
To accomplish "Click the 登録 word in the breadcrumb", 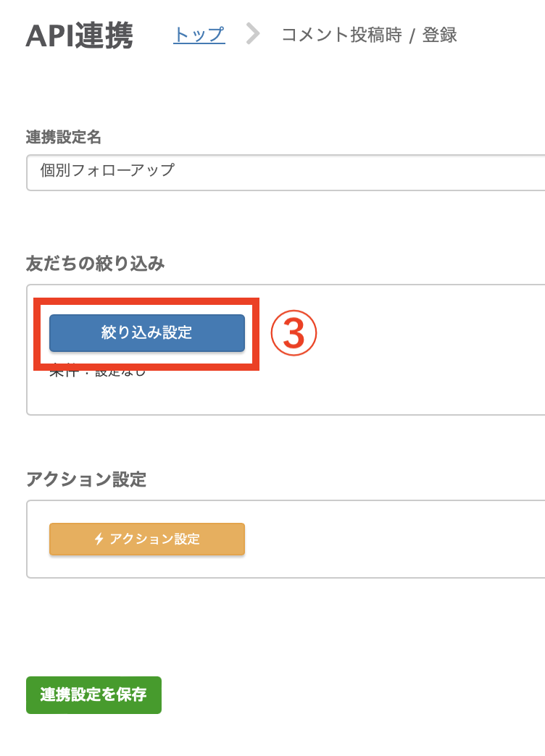I will point(440,35).
